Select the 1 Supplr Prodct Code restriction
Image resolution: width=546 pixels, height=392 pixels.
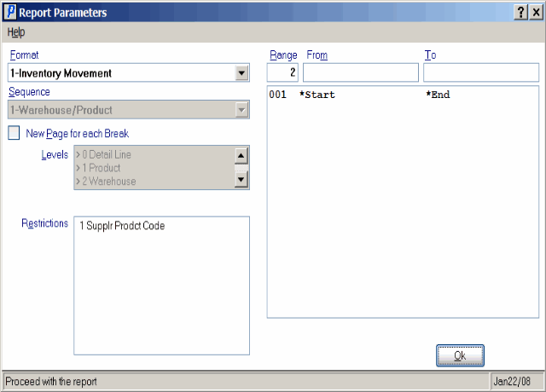(122, 226)
